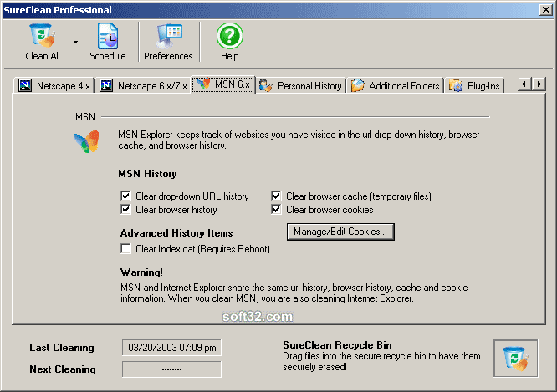Viewport: 557px width, 392px height.
Task: Uncheck Clear browser cookies
Action: [276, 210]
